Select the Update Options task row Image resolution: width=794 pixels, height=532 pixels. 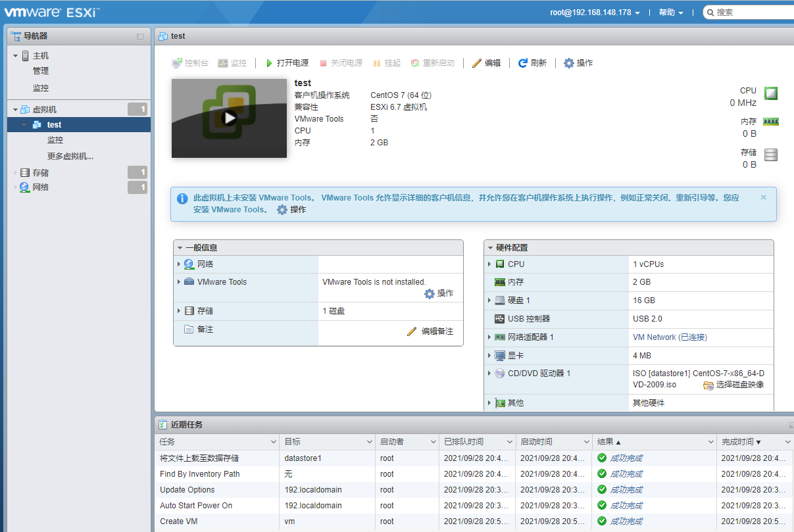474,490
